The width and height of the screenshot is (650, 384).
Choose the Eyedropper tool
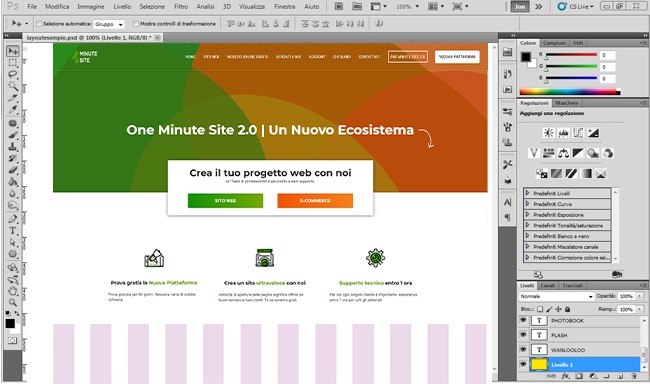[13, 109]
